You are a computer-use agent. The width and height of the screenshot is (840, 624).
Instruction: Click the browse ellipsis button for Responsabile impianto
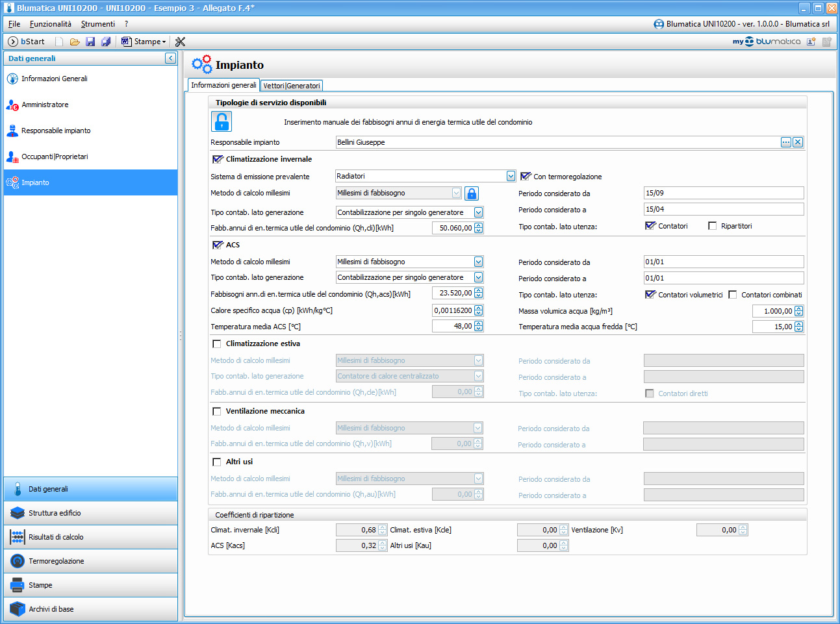point(786,142)
